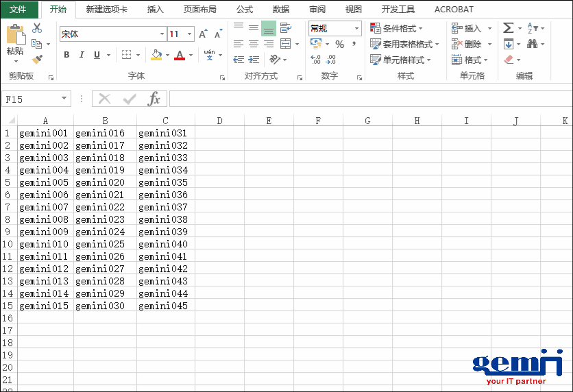Click inside the formula bar input
The height and width of the screenshot is (392, 573).
371,99
